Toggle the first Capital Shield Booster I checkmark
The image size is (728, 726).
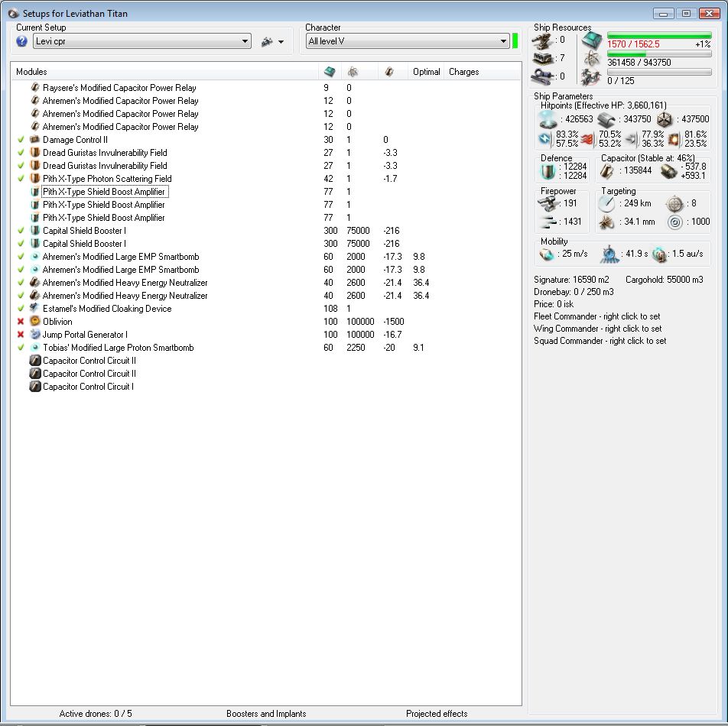click(21, 231)
